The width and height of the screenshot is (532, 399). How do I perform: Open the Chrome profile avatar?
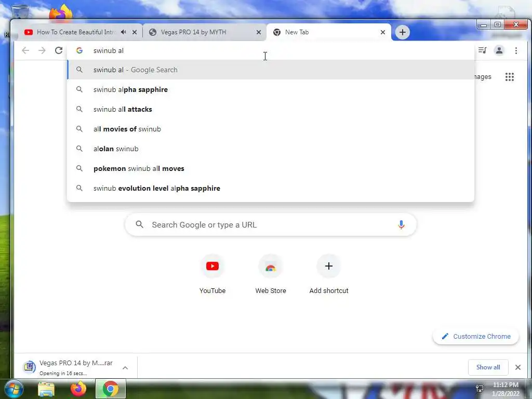(499, 50)
